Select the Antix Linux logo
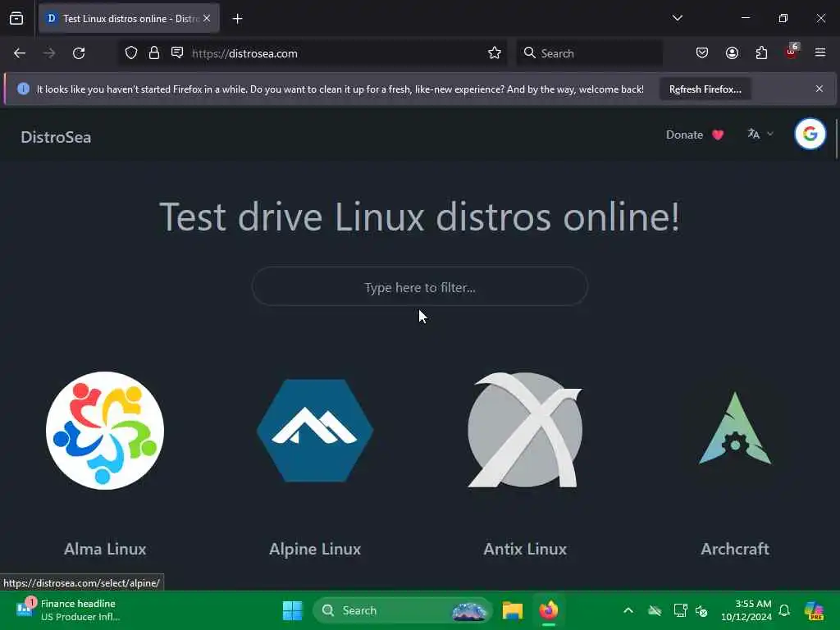This screenshot has height=630, width=840. point(525,430)
